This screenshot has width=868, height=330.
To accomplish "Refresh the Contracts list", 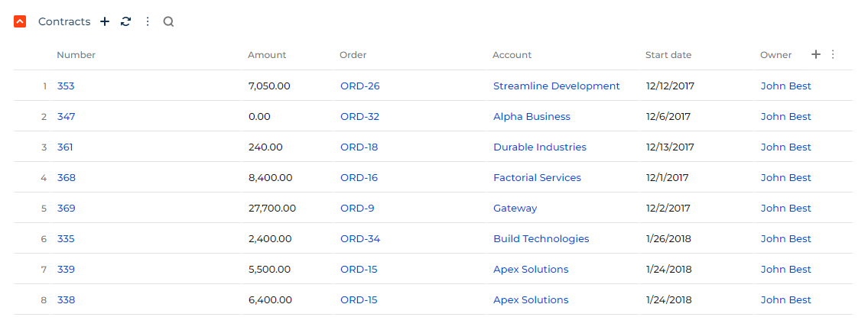I will coord(126,21).
